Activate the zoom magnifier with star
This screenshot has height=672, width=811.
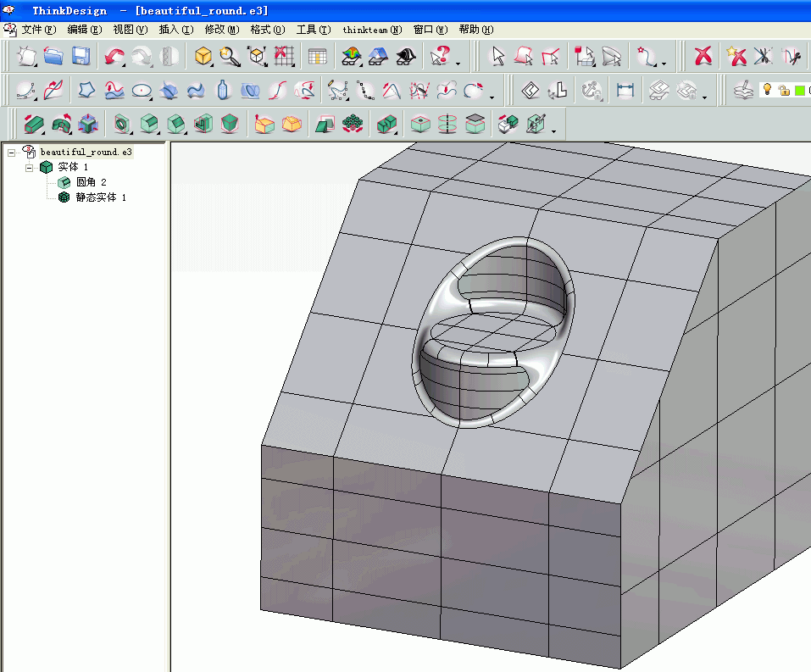pos(230,56)
